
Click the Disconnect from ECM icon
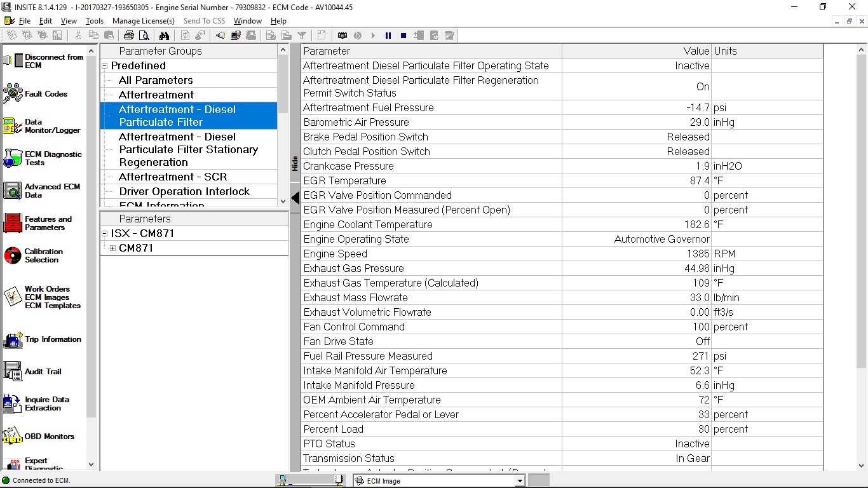[x=13, y=61]
